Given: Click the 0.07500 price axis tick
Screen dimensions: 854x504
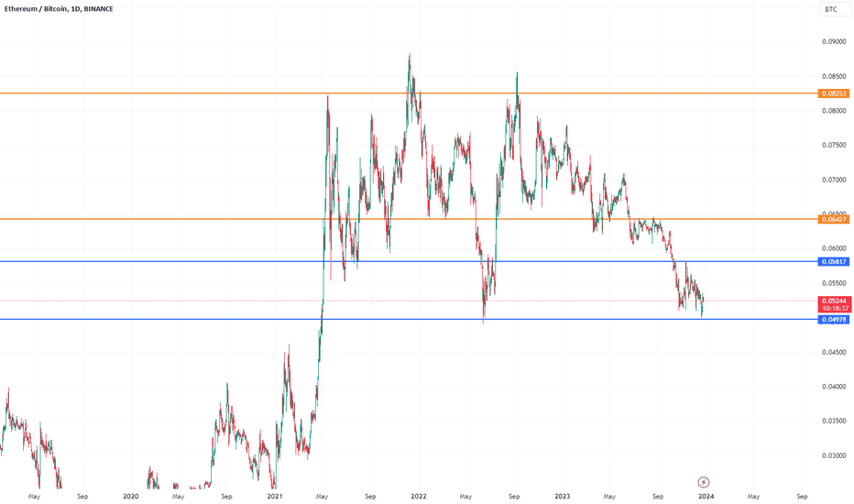Looking at the screenshot, I should [x=834, y=145].
